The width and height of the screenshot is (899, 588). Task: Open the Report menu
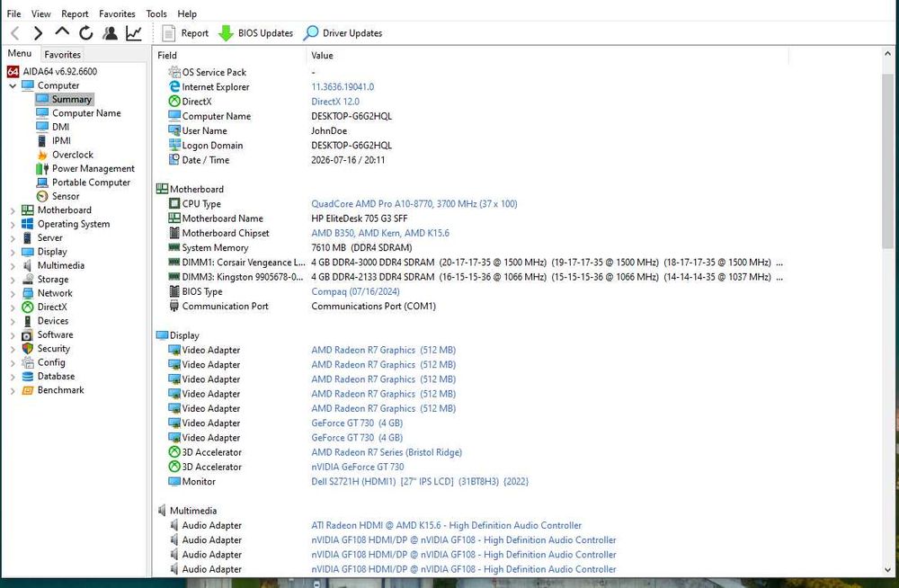pyautogui.click(x=75, y=13)
